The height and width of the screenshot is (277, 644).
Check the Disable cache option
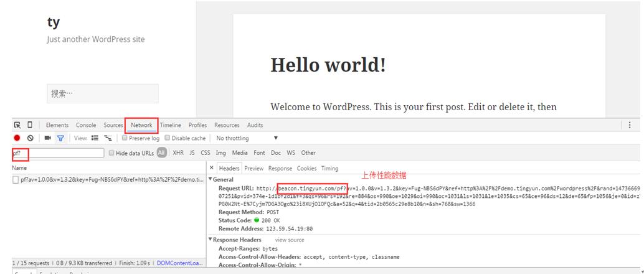[168, 138]
